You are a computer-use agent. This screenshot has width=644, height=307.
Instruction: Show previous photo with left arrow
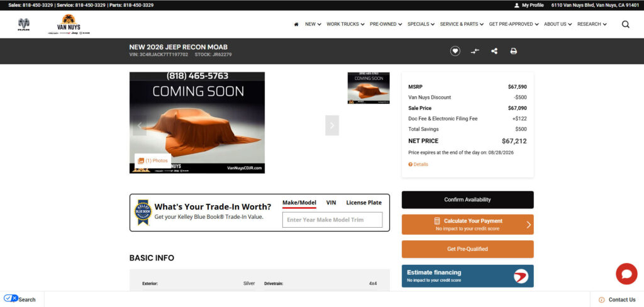[x=140, y=125]
